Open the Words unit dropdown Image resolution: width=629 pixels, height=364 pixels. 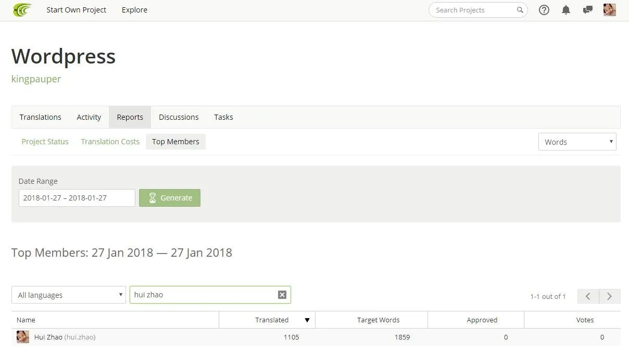click(577, 142)
